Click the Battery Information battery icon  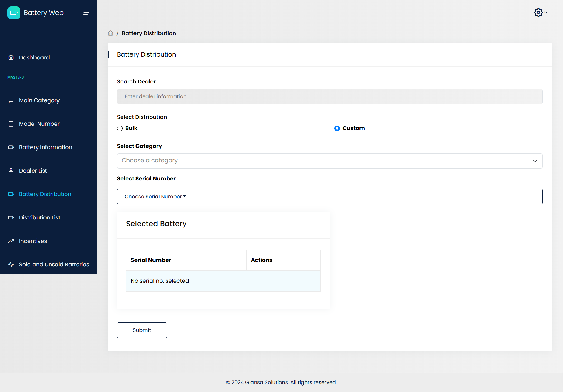click(x=11, y=147)
